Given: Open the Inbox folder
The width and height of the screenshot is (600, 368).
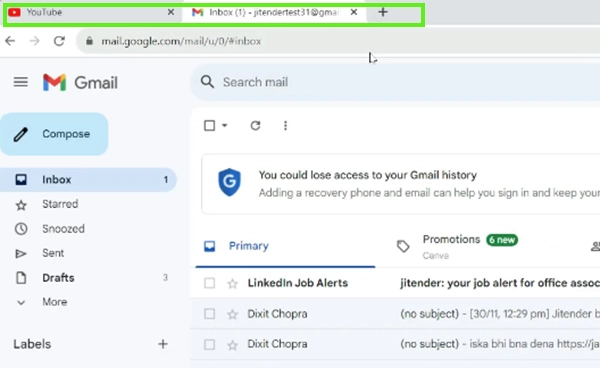Looking at the screenshot, I should 88,179.
